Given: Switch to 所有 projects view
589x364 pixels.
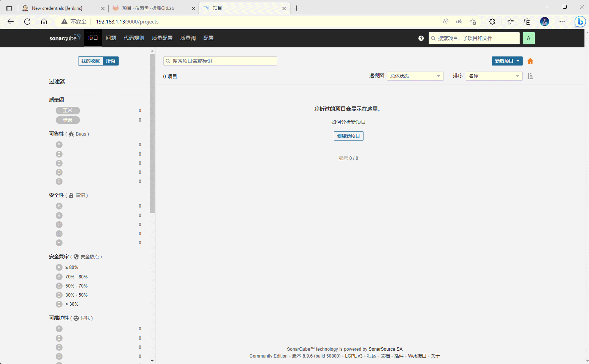Looking at the screenshot, I should tap(111, 61).
